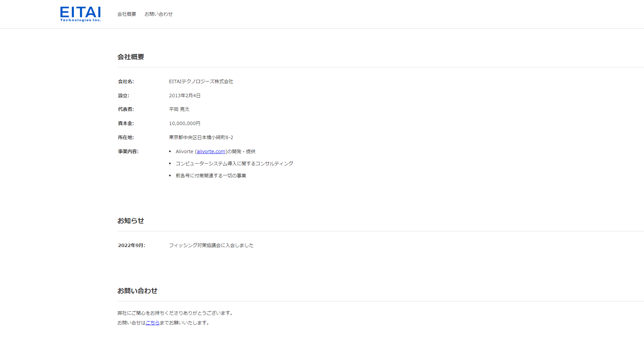Click the こちら contact link
The image size is (644, 362).
pyautogui.click(x=153, y=323)
